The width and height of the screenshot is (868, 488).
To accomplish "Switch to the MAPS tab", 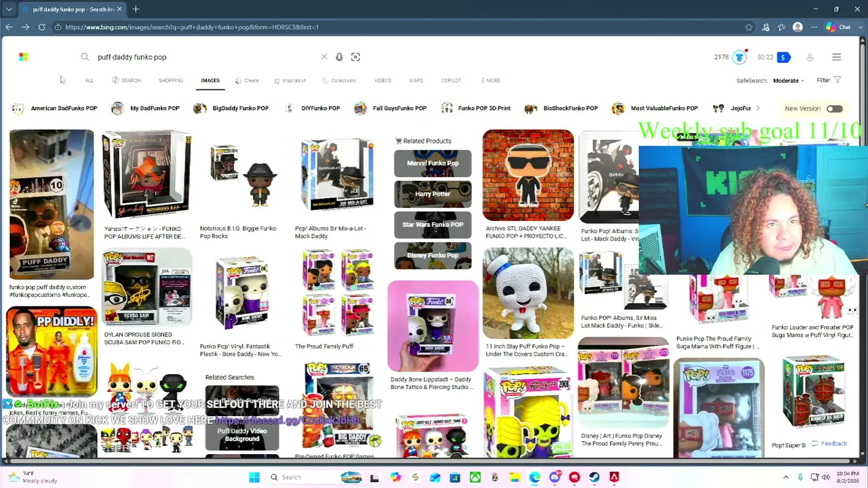I will [416, 81].
